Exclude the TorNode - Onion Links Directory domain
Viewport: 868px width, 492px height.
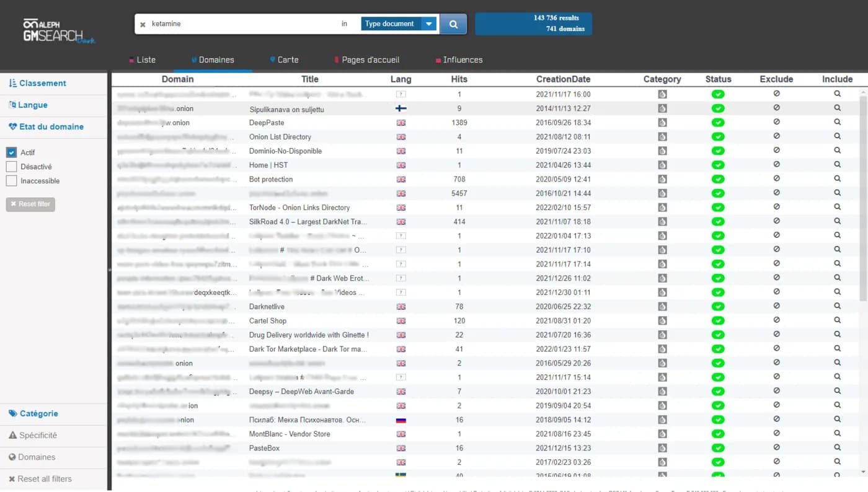776,207
